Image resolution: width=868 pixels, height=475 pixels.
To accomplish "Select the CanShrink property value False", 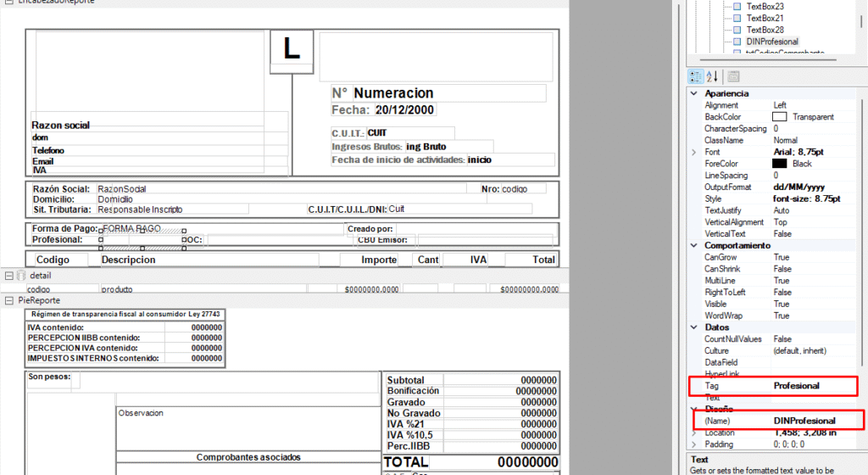I will click(783, 269).
